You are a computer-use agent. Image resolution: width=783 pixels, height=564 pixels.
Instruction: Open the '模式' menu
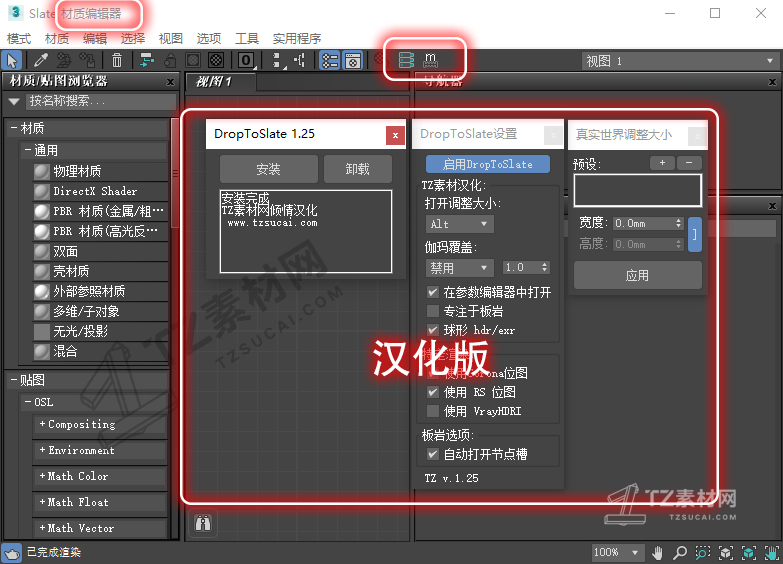coord(19,38)
